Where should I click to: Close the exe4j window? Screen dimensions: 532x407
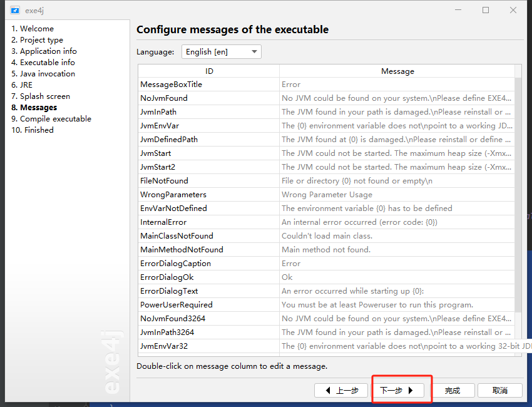[x=513, y=10]
